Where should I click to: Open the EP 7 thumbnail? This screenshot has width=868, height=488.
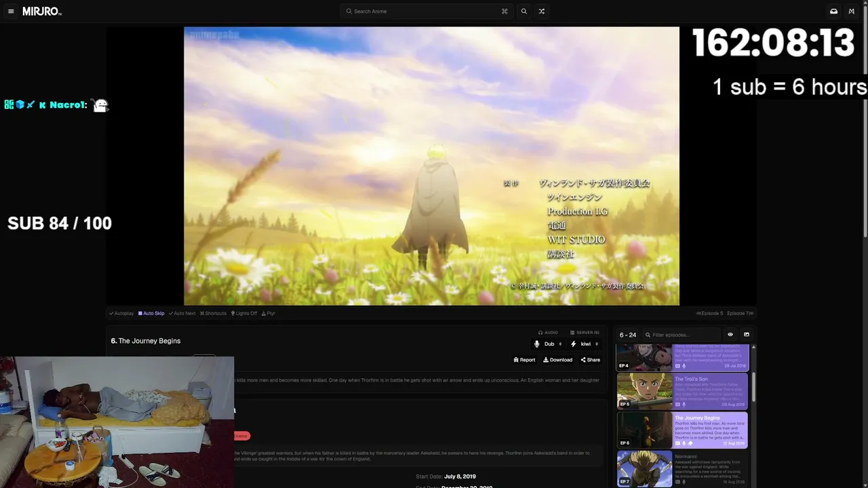[644, 468]
